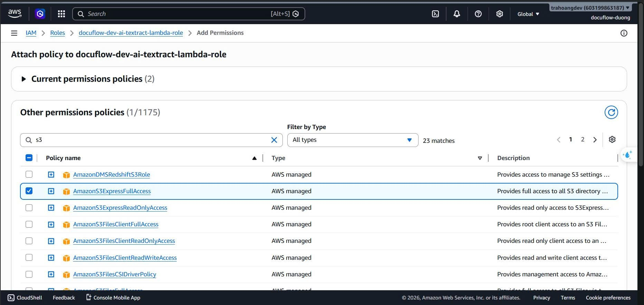Go to next page of policies
This screenshot has height=305, width=644.
(x=595, y=140)
